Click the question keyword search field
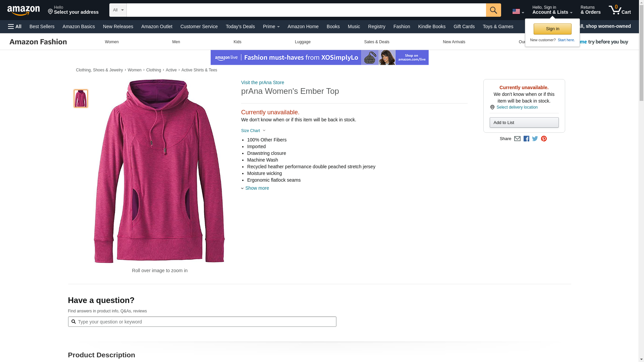This screenshot has width=644, height=362. tap(202, 322)
